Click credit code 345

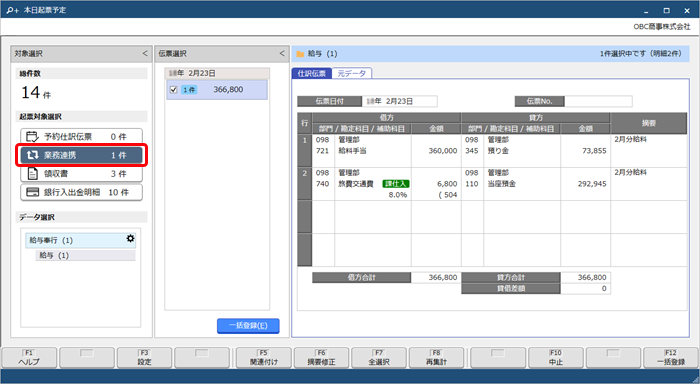[x=471, y=151]
